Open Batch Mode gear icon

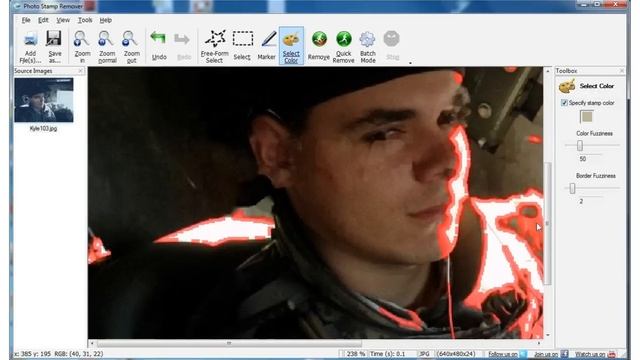(367, 40)
